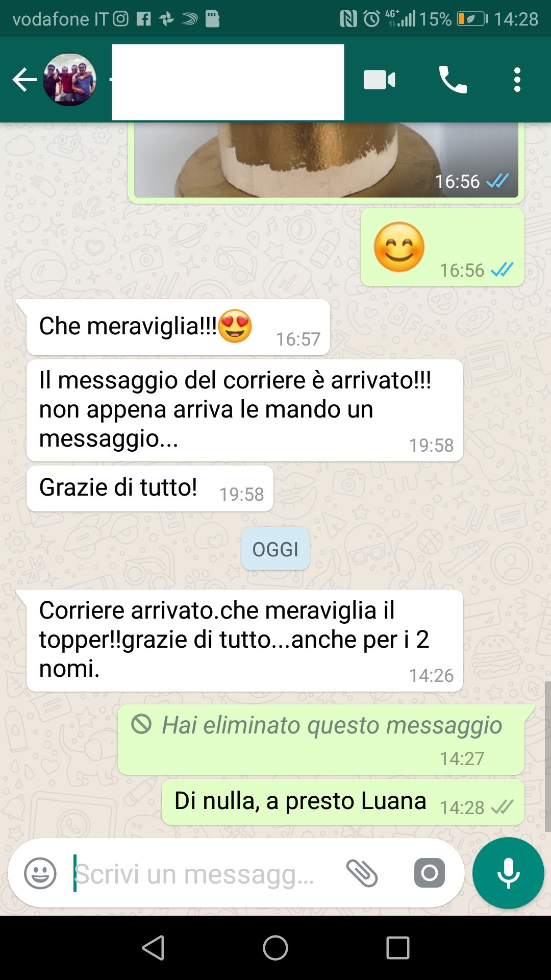Tap the smiling emoji message bubble
The width and height of the screenshot is (551, 980).
pyautogui.click(x=443, y=247)
